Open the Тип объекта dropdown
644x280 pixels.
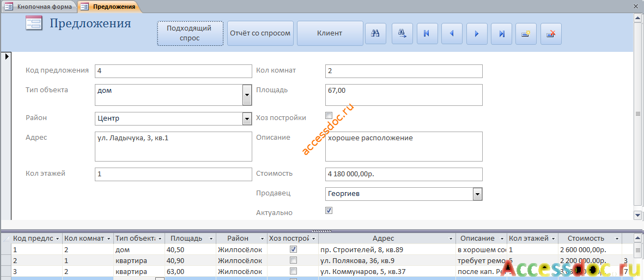[x=247, y=95]
